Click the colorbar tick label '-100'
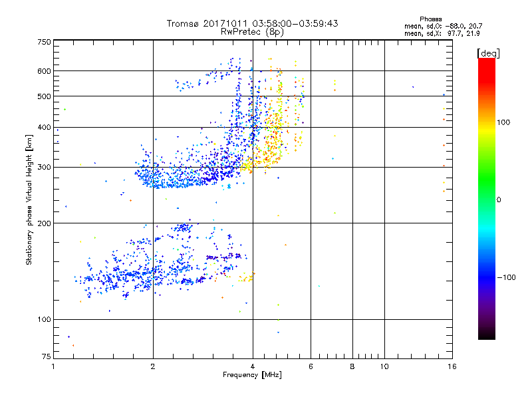The image size is (532, 399). pos(506,277)
